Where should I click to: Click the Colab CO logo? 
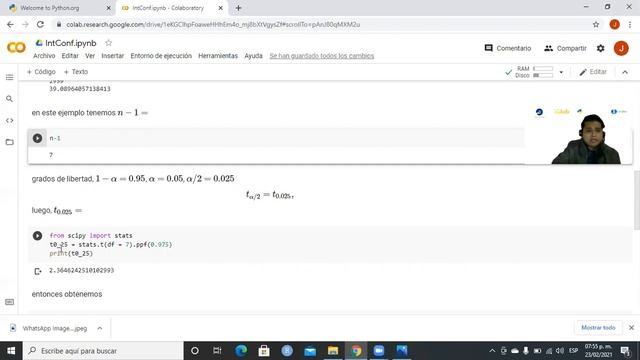click(x=16, y=48)
